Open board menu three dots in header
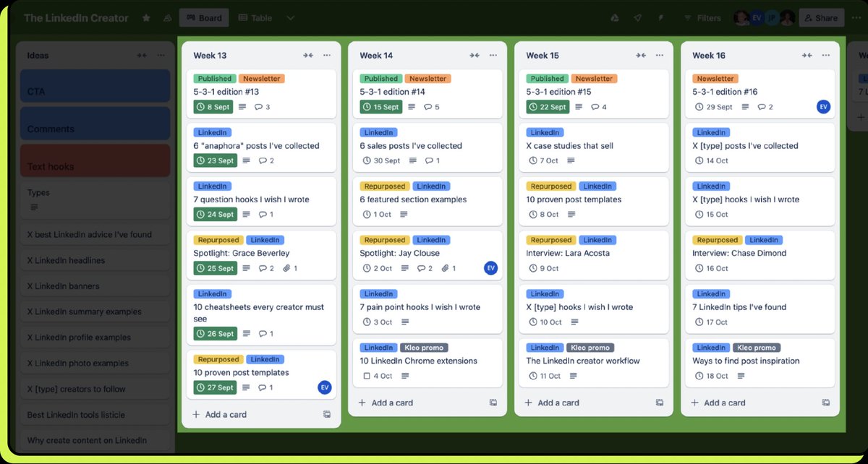Screen dimensions: 868x464 click(x=858, y=18)
